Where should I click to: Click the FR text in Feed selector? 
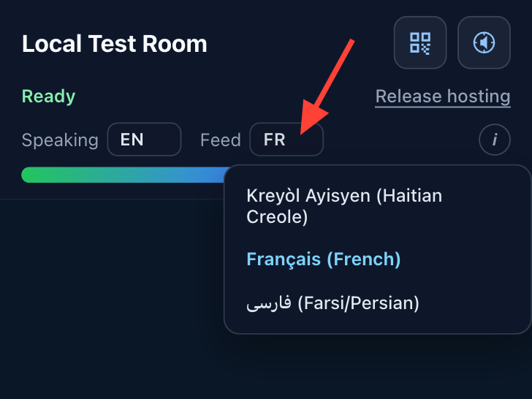[x=274, y=140]
